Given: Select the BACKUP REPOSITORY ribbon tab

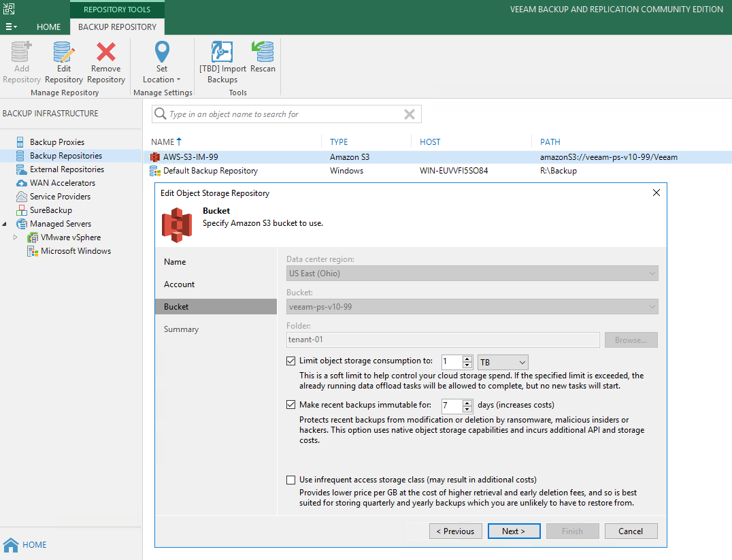Looking at the screenshot, I should pos(117,27).
